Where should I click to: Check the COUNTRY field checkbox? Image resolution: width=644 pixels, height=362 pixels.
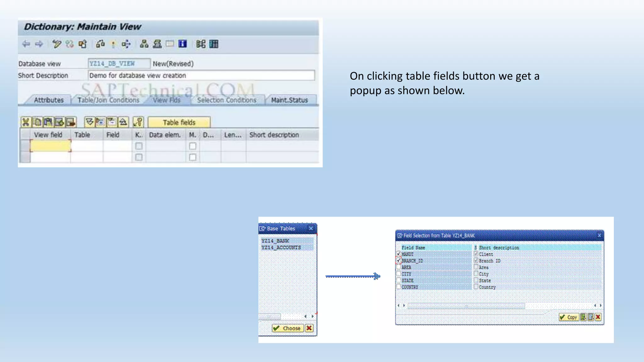(x=399, y=287)
